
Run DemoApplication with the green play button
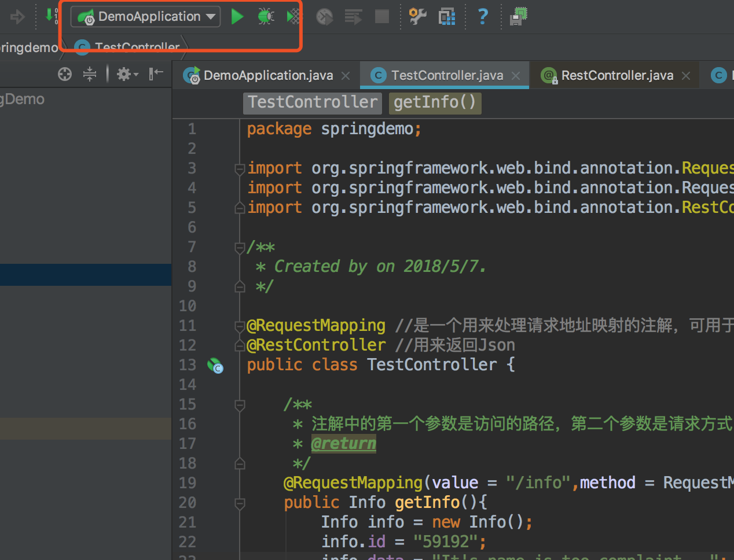click(x=237, y=16)
